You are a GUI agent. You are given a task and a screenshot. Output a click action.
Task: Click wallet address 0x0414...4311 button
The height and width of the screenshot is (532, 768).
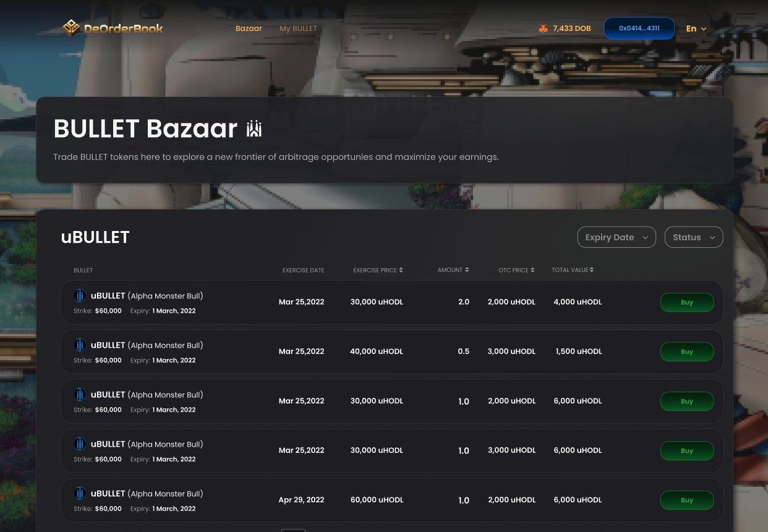click(x=639, y=28)
